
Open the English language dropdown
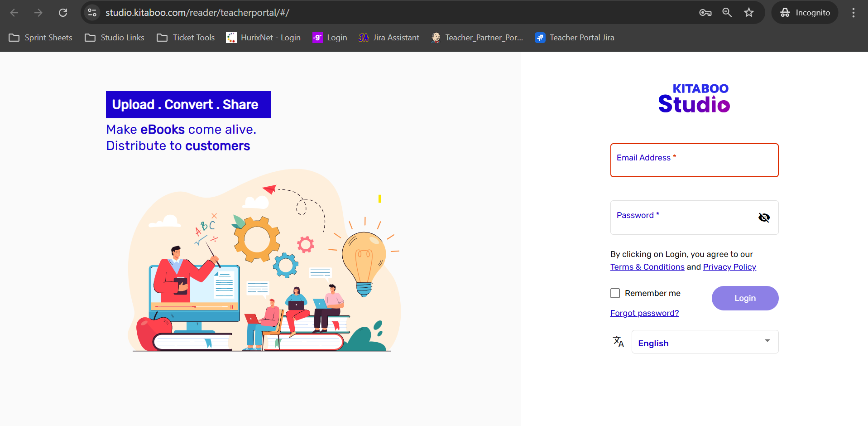(705, 342)
